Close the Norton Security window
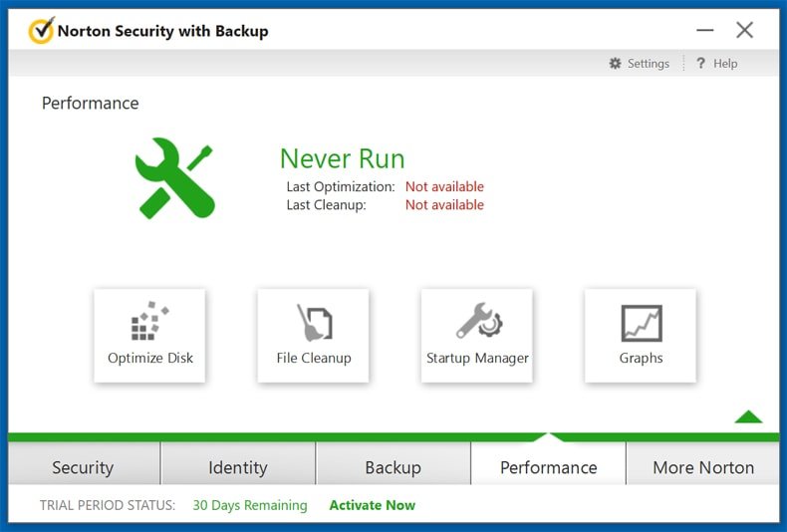787x532 pixels. point(745,30)
